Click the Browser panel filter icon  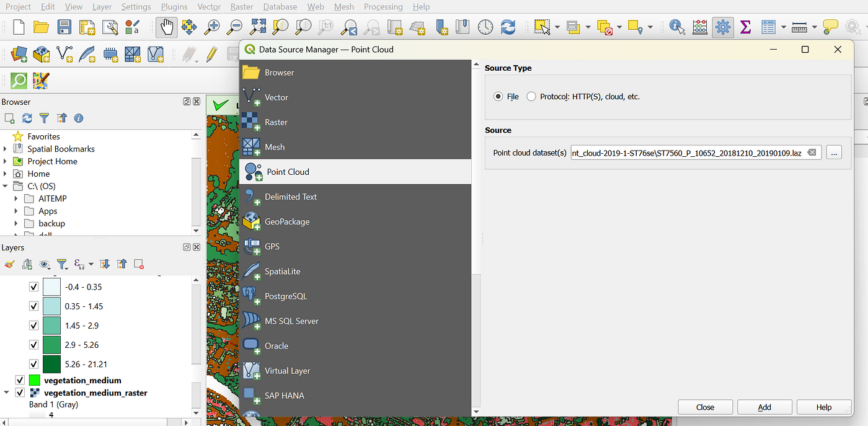(44, 118)
